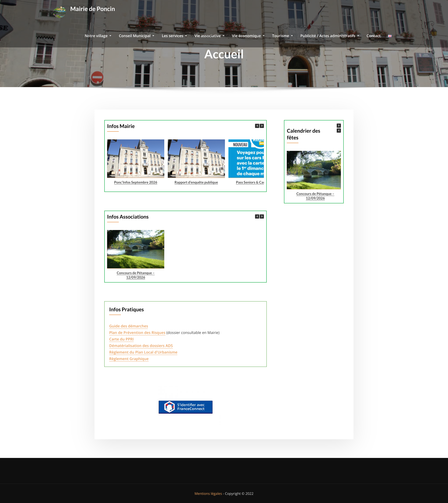Screen dimensions: 448x503
Task: Open the Contact page
Action: pos(373,36)
